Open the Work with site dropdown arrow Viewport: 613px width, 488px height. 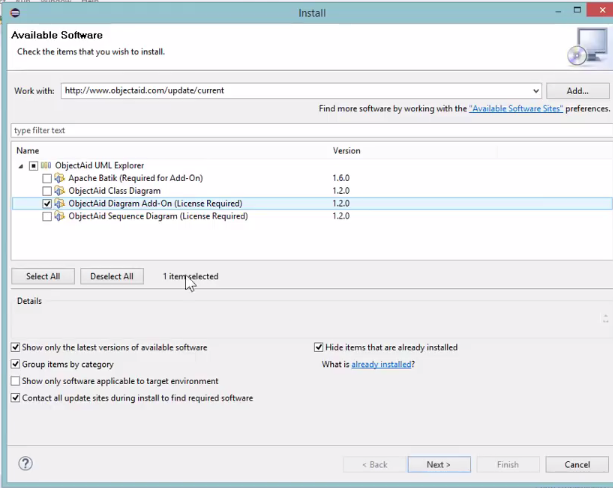click(536, 91)
